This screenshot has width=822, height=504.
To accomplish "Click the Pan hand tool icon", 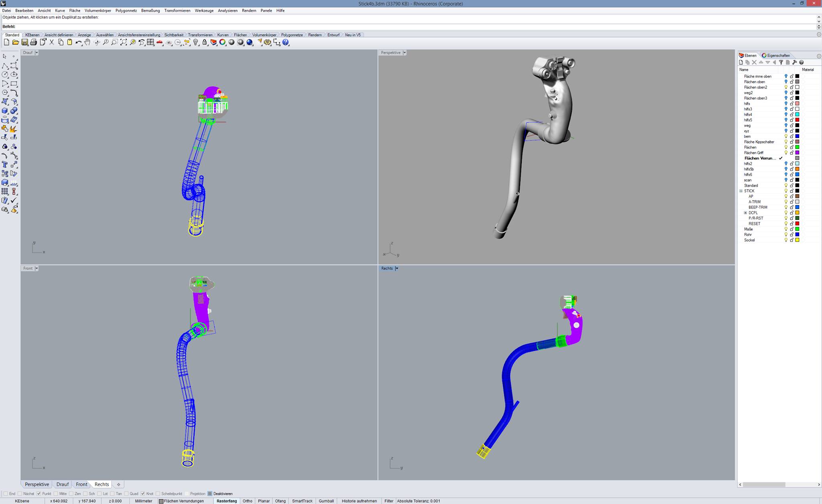I will (87, 42).
